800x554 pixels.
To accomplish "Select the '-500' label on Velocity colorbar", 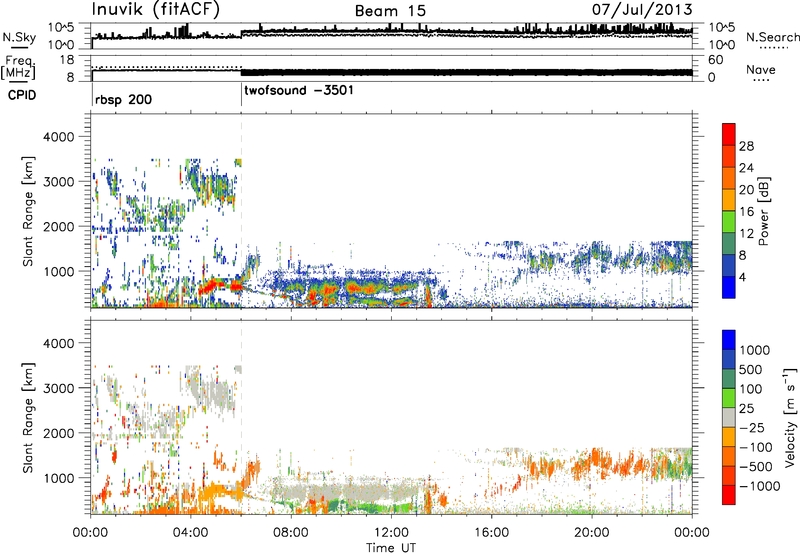I will [755, 467].
